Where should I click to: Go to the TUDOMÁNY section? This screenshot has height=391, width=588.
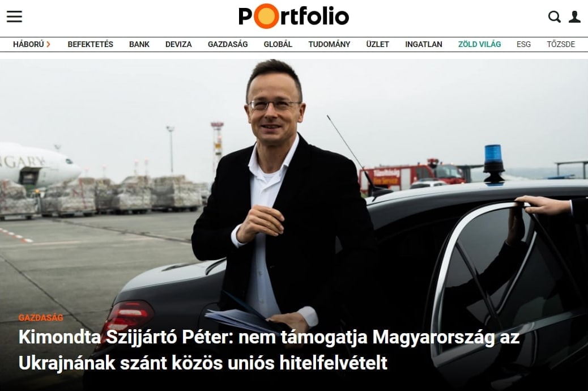click(x=329, y=44)
